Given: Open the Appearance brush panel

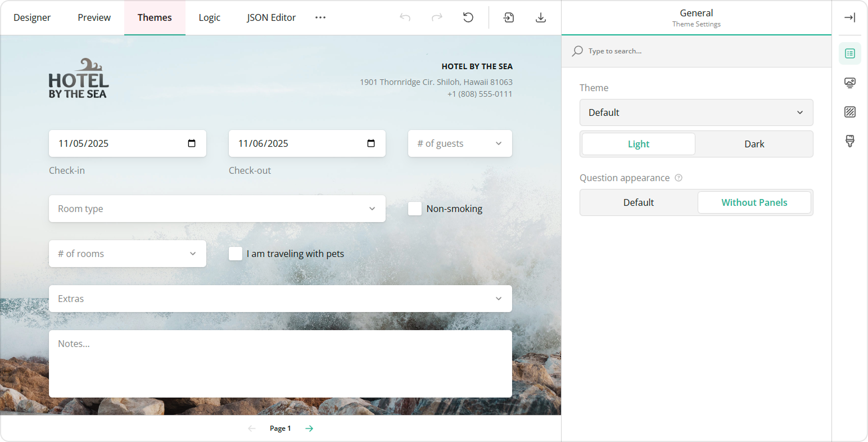Looking at the screenshot, I should pyautogui.click(x=849, y=141).
